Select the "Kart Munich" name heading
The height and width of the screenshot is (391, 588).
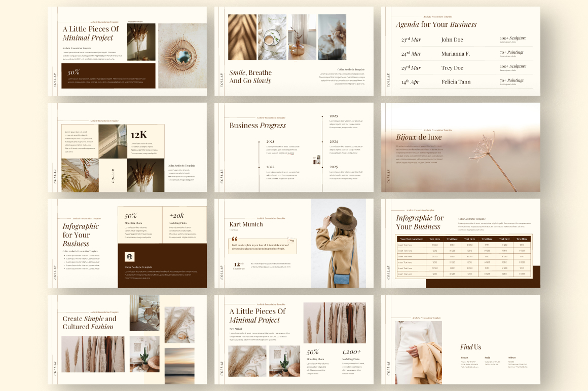tap(246, 224)
